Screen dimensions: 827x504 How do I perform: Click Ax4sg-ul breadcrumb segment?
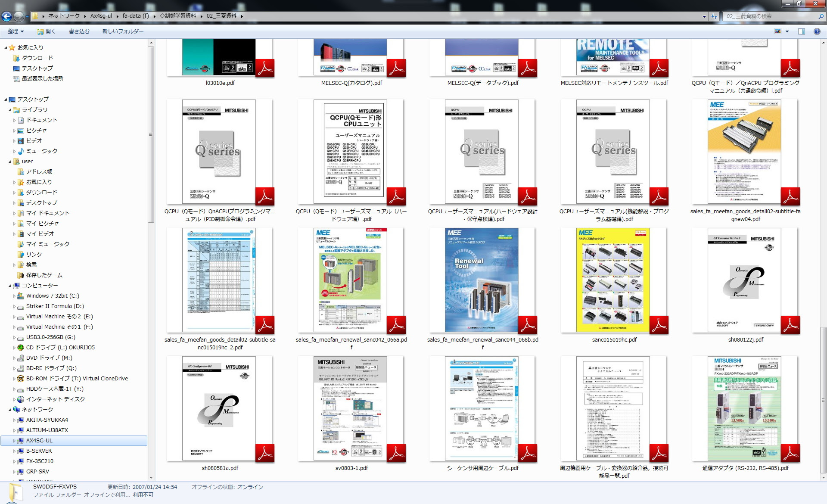(x=101, y=16)
